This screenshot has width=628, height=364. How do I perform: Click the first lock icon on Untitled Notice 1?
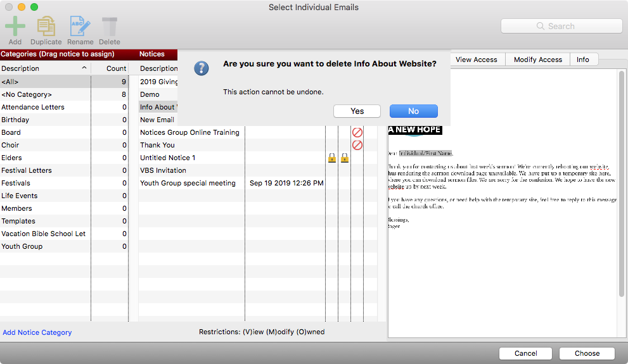(332, 158)
